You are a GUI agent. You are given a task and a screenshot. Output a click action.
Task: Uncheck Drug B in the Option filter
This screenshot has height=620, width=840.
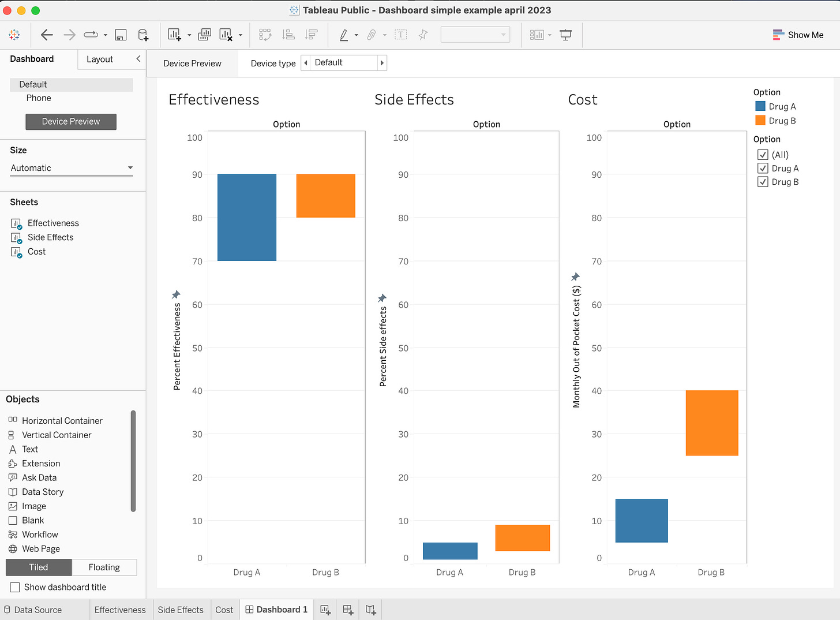pos(763,181)
